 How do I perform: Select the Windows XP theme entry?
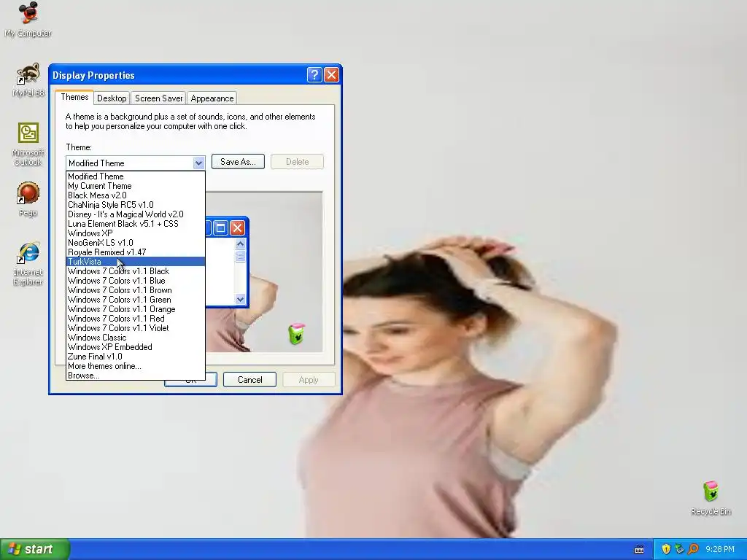[135, 233]
